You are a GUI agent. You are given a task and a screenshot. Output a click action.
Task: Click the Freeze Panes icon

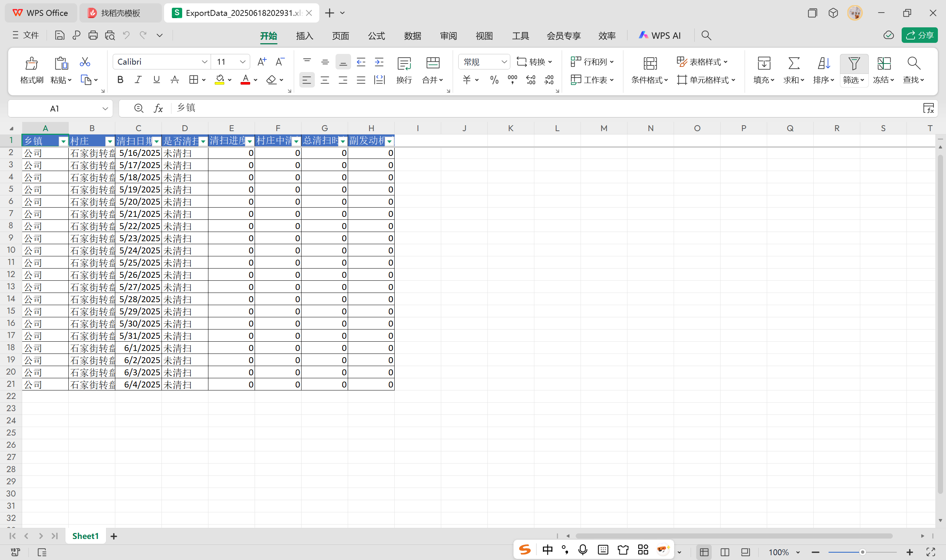pos(884,64)
